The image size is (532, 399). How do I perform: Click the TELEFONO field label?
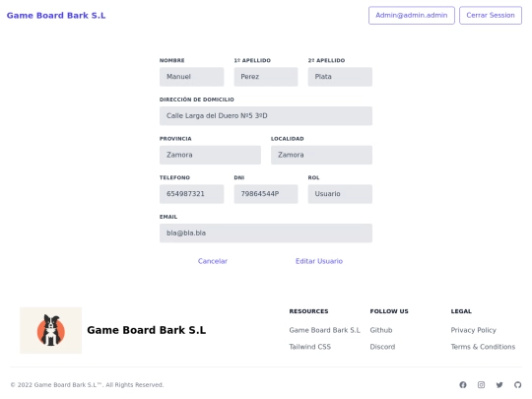(x=174, y=177)
